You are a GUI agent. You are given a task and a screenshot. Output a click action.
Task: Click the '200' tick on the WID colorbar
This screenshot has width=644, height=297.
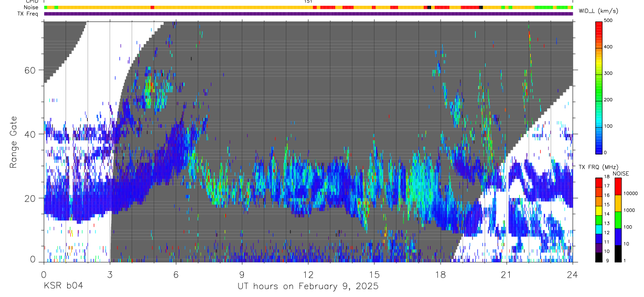coord(608,100)
